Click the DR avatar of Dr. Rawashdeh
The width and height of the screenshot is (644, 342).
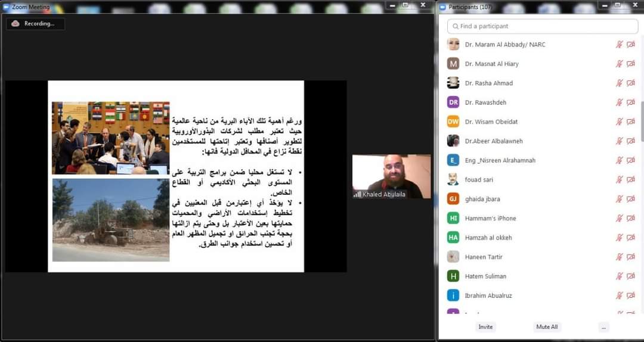click(x=453, y=102)
